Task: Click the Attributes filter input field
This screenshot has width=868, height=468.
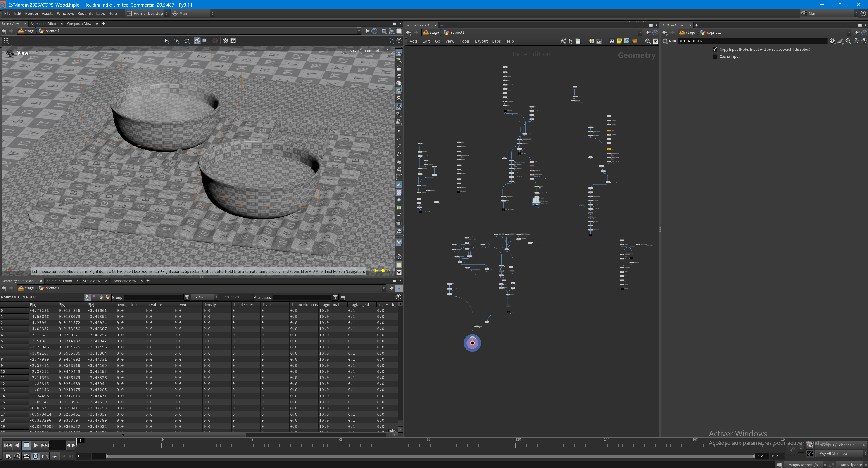Action: (302, 297)
